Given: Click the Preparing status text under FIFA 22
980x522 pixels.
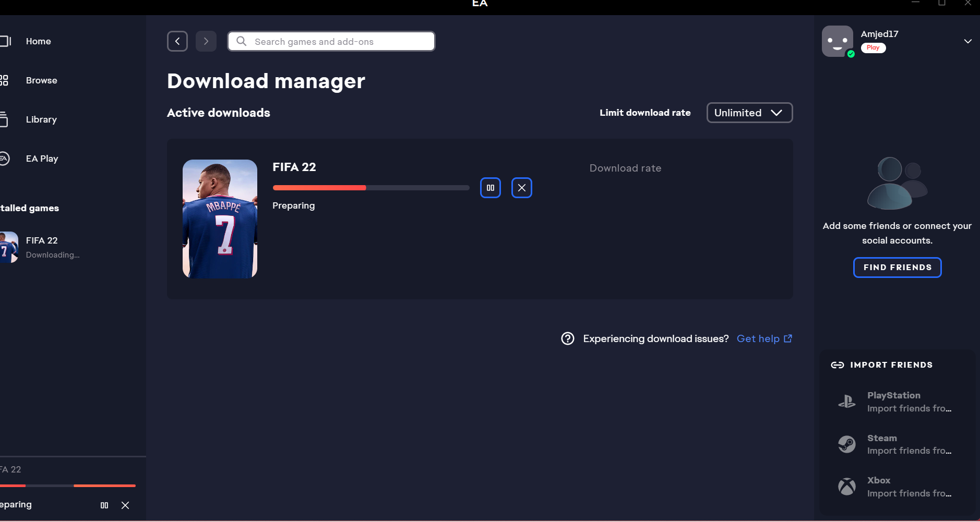Looking at the screenshot, I should (x=293, y=205).
